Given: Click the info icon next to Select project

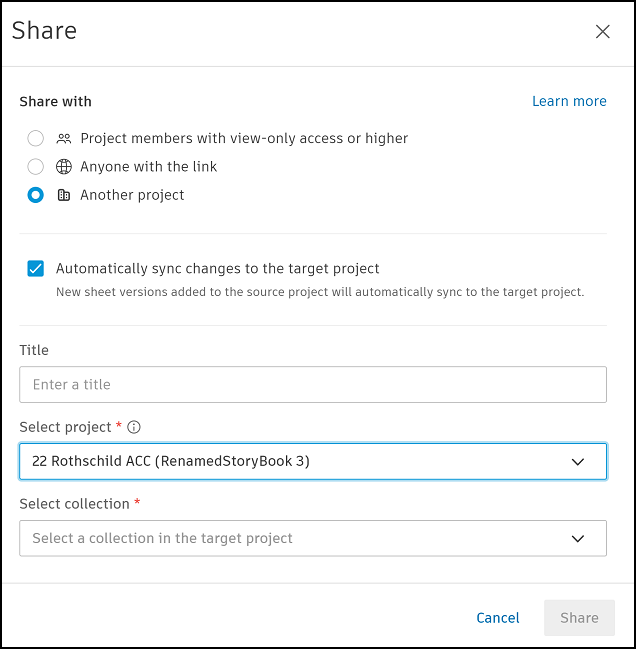Looking at the screenshot, I should coord(134,427).
